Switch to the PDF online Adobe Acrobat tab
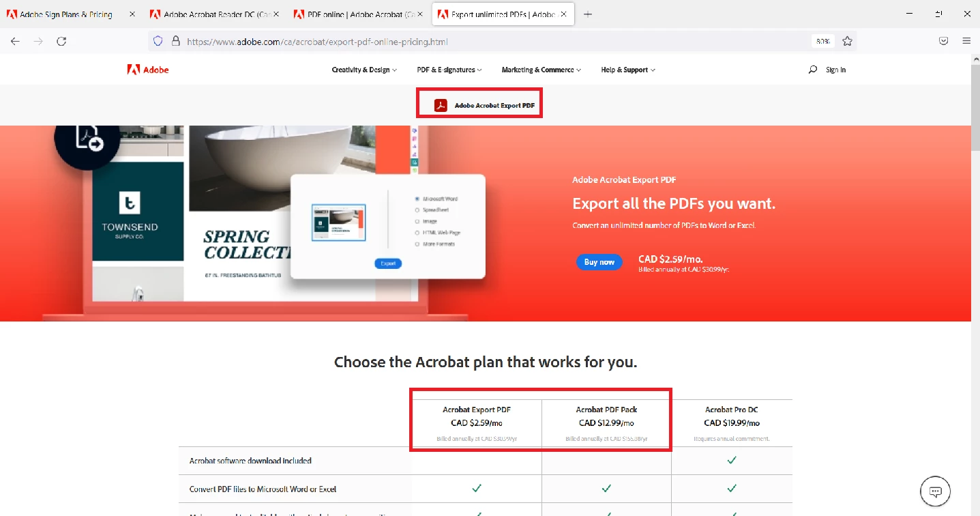This screenshot has width=980, height=516. 359,14
